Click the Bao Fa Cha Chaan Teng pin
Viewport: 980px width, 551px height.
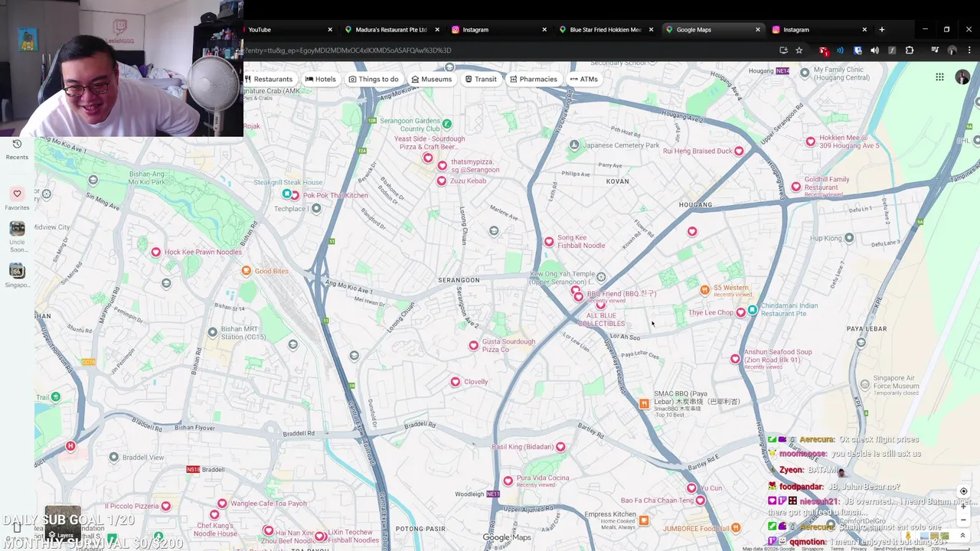pos(700,500)
